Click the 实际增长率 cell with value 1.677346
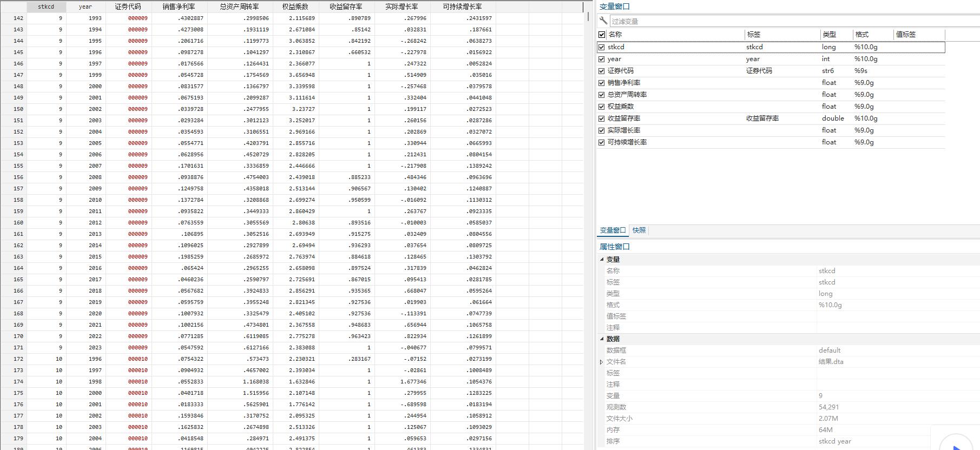The image size is (980, 450). pyautogui.click(x=402, y=382)
